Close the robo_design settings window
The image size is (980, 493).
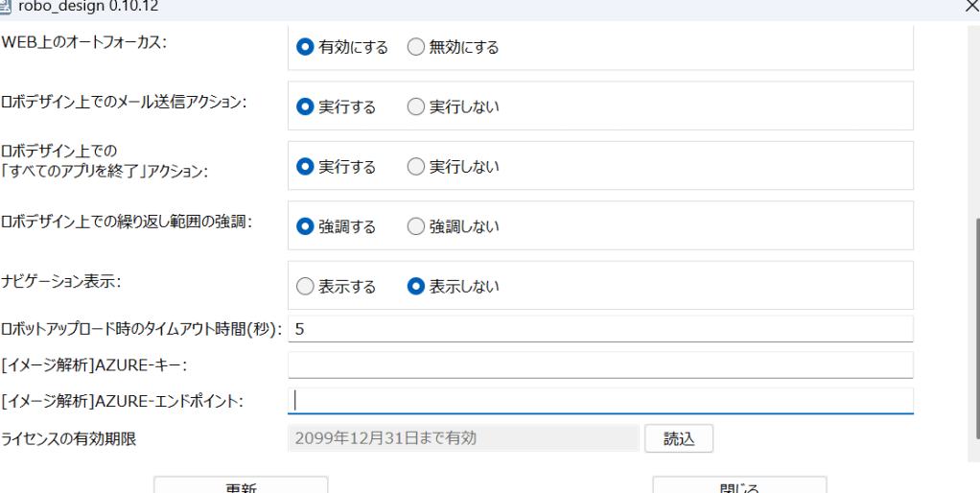970,6
